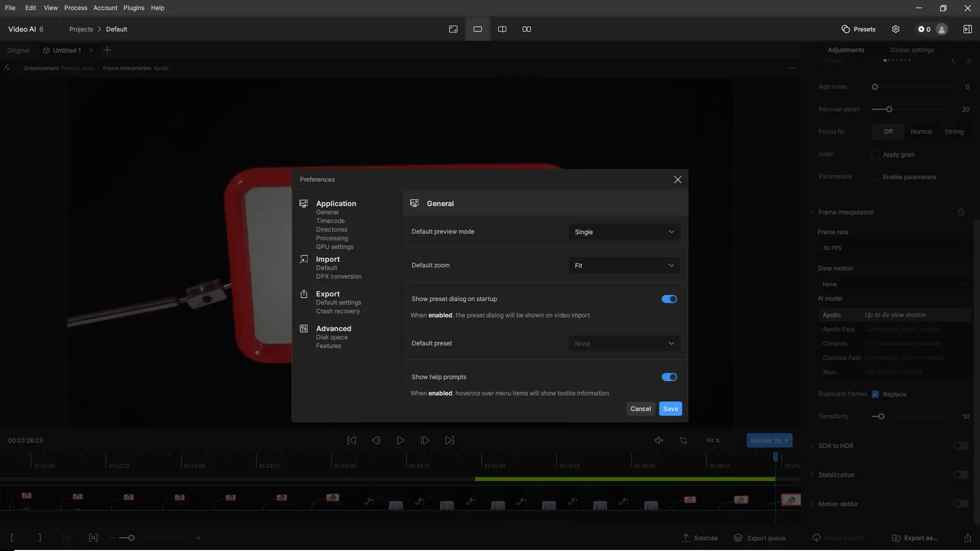The height and width of the screenshot is (551, 980).
Task: Save the preferences
Action: 670,409
